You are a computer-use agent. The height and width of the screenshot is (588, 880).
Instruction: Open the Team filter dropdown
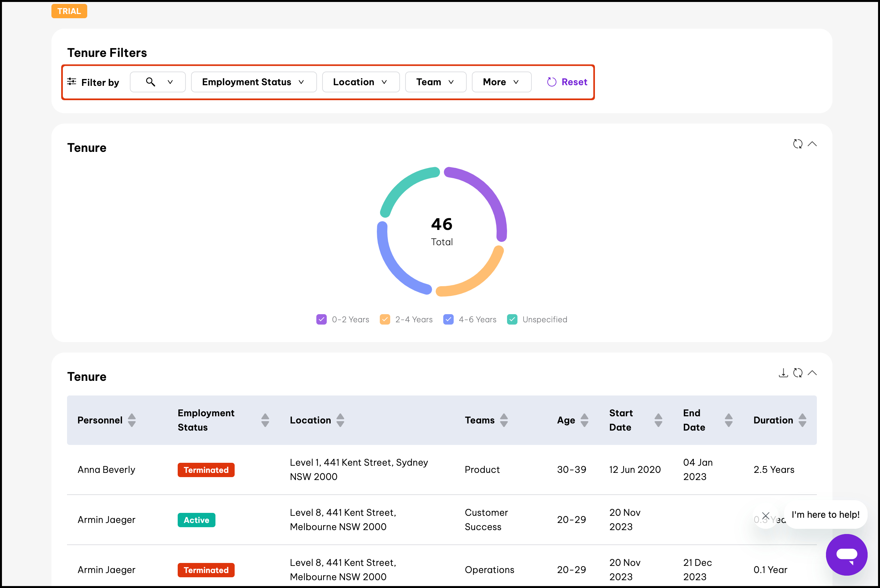(435, 82)
